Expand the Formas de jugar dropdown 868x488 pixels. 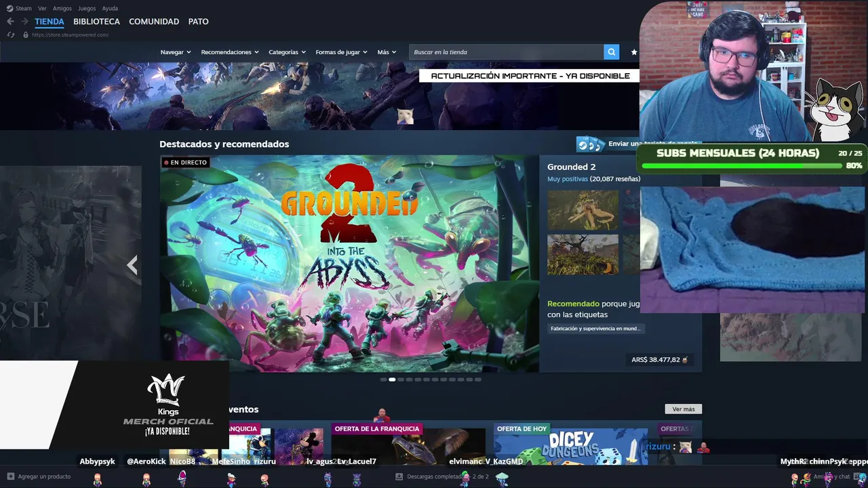pos(341,52)
